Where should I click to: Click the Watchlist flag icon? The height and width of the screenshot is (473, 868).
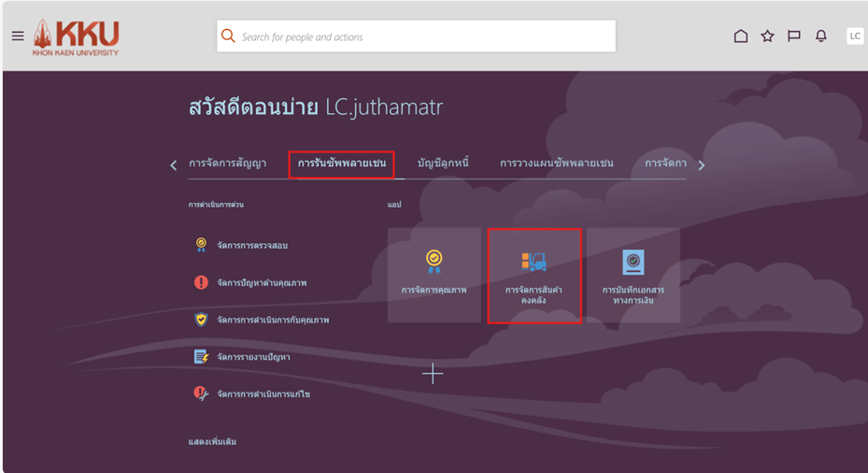[x=794, y=36]
